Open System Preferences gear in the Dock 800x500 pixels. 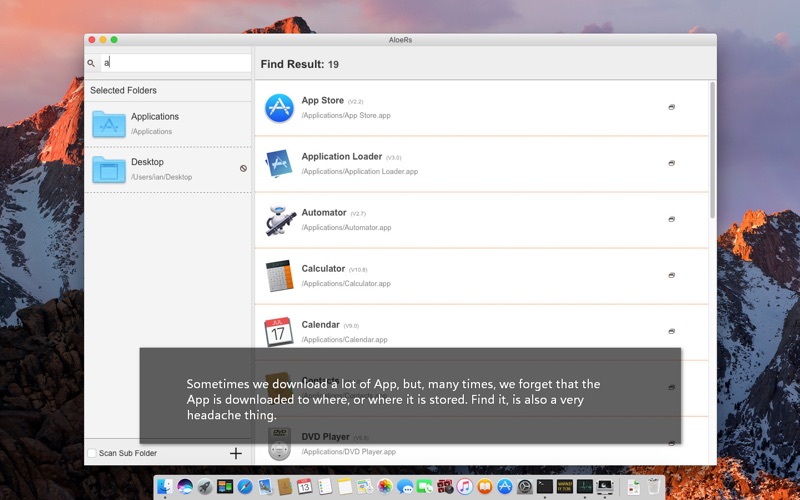tap(524, 486)
